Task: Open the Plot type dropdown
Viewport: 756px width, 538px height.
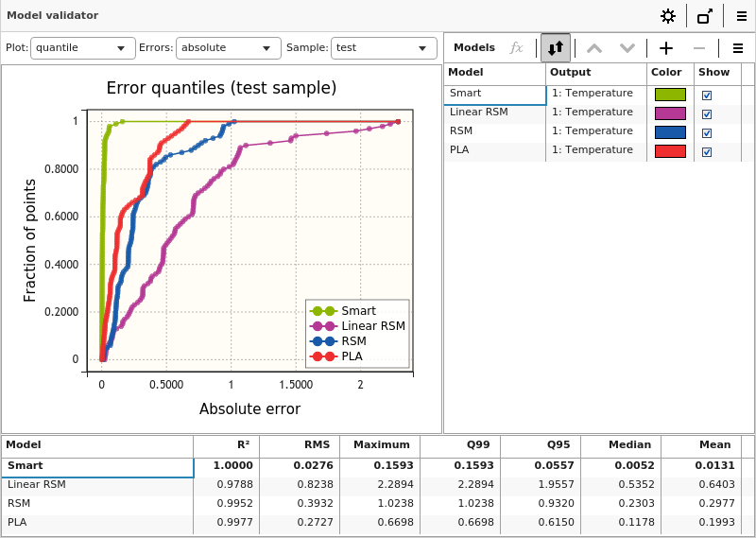Action: point(83,47)
